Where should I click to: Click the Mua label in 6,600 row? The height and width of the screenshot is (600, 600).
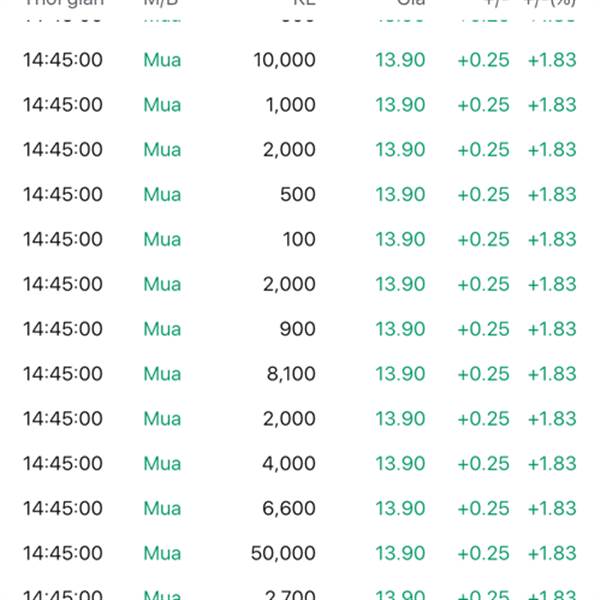coord(162,509)
